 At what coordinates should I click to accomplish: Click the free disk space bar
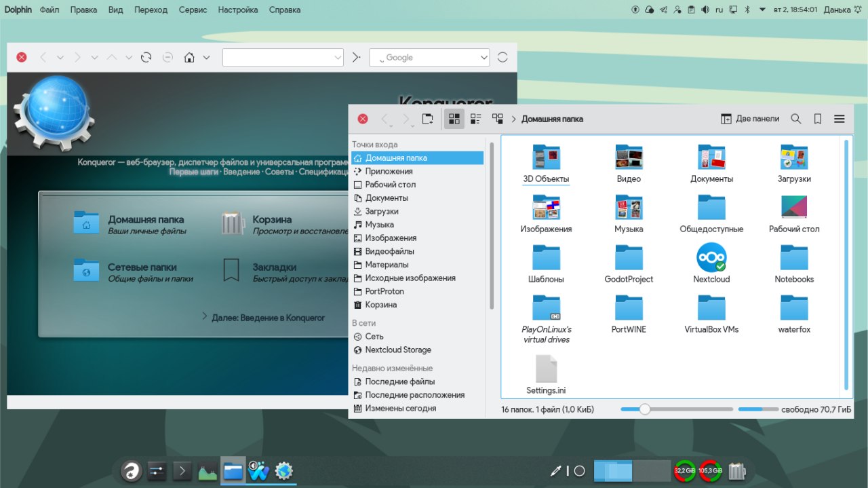[x=758, y=409]
